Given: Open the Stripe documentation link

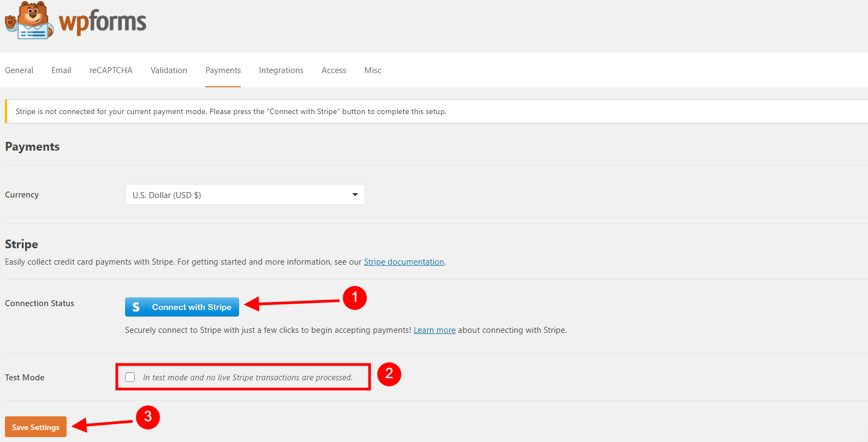Looking at the screenshot, I should (x=404, y=262).
